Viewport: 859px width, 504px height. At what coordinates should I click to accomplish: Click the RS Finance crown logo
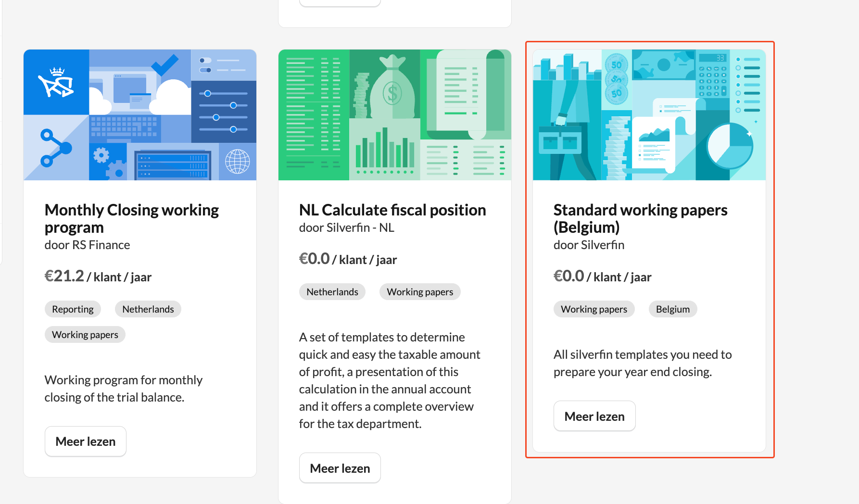tap(56, 82)
